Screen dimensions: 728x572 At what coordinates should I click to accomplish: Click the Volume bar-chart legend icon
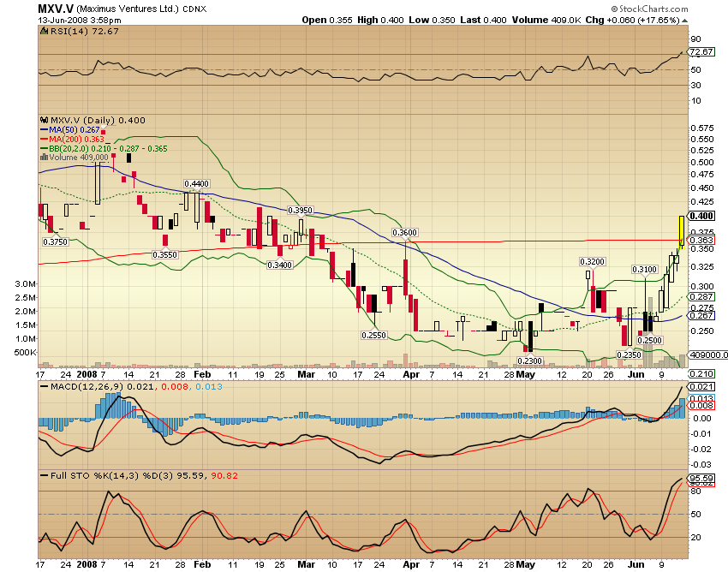pos(44,158)
